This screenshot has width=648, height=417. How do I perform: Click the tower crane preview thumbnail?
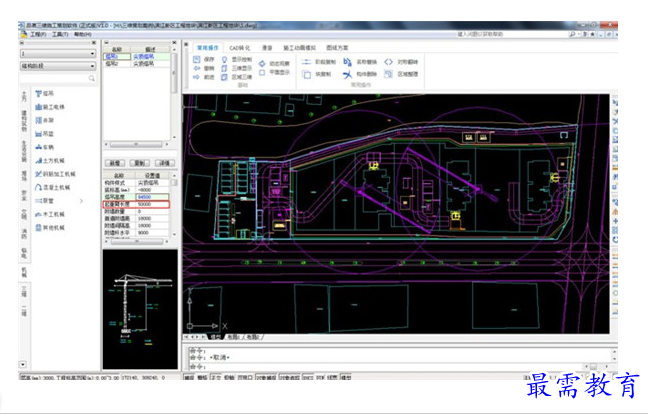tap(140, 309)
